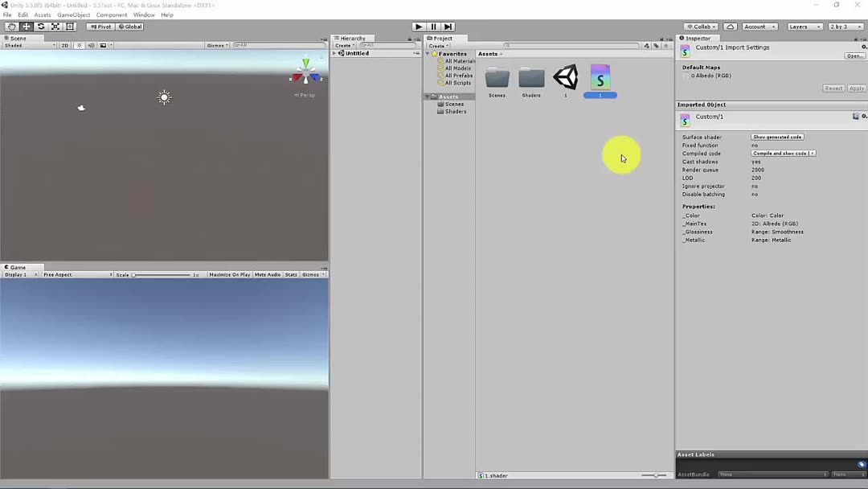This screenshot has width=868, height=489.
Task: Open the GameObject menu
Action: pos(74,14)
